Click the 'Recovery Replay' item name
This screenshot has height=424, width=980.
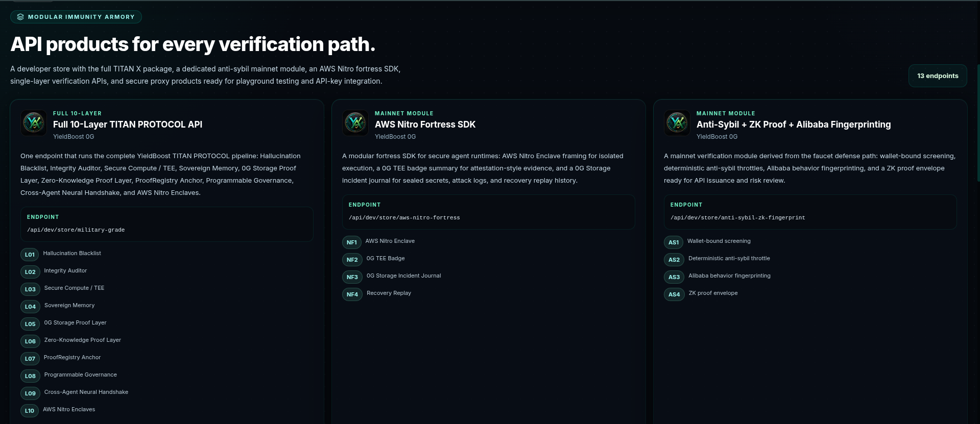(389, 293)
